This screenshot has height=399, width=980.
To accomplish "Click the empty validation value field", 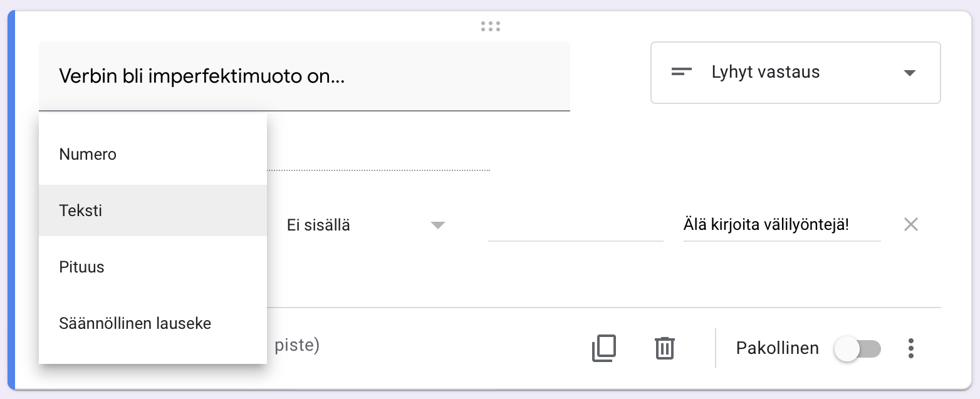I will [x=575, y=226].
